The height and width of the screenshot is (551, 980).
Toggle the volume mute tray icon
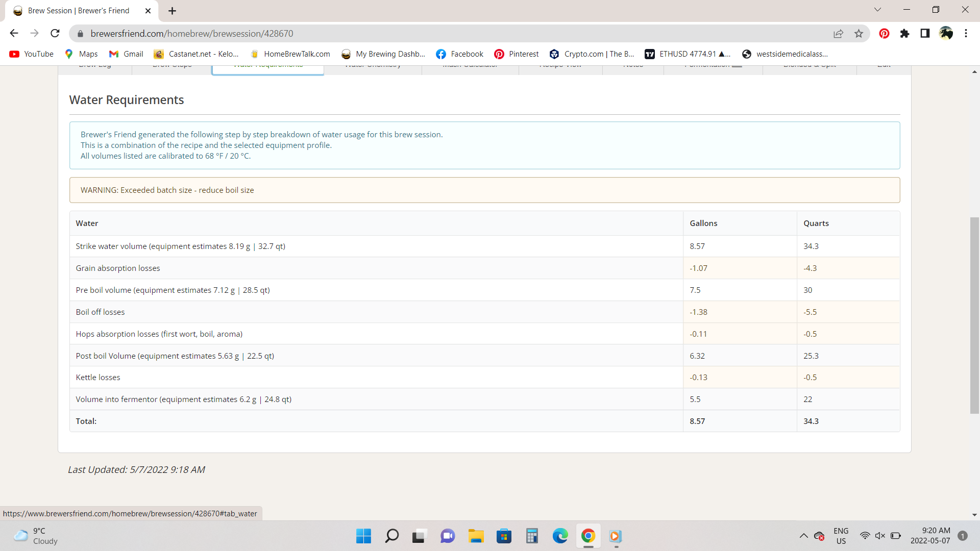880,536
